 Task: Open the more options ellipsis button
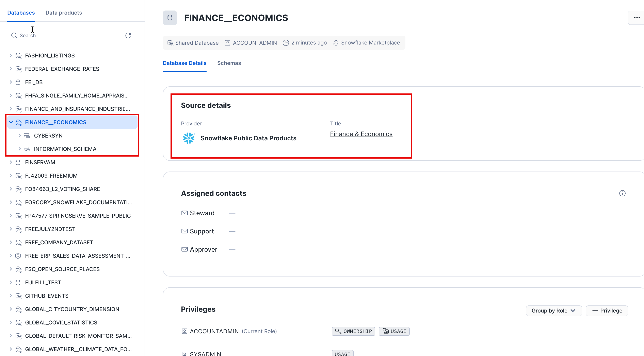pyautogui.click(x=637, y=17)
